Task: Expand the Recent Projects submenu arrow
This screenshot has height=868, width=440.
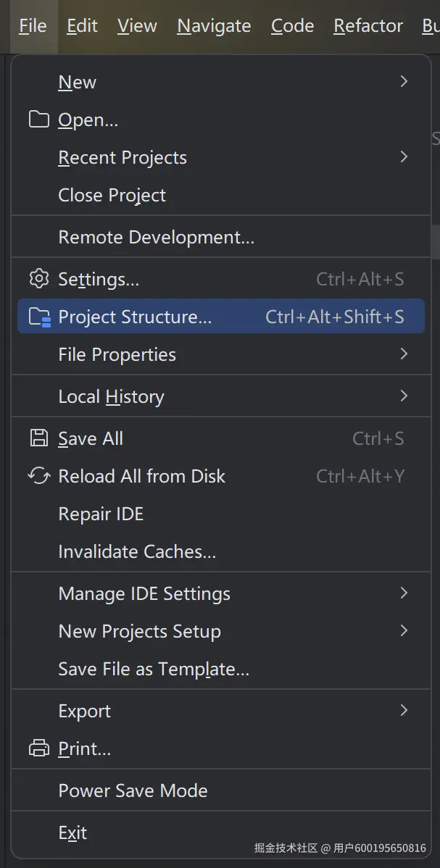Action: click(404, 157)
